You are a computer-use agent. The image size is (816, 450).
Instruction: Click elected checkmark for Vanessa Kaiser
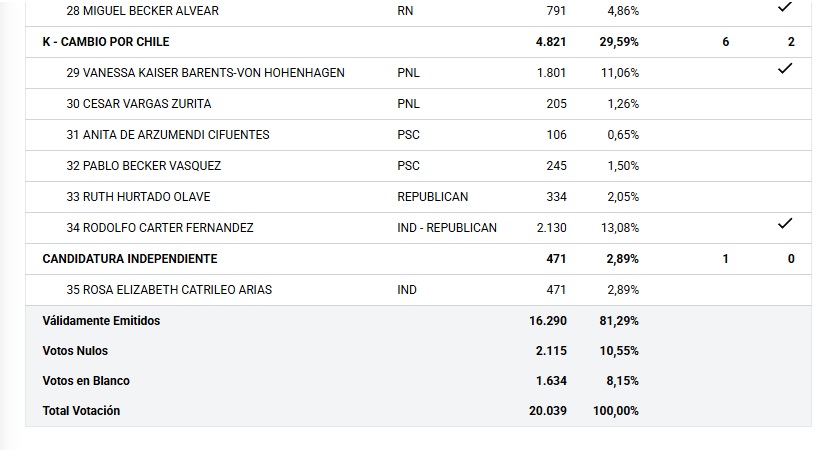[785, 69]
